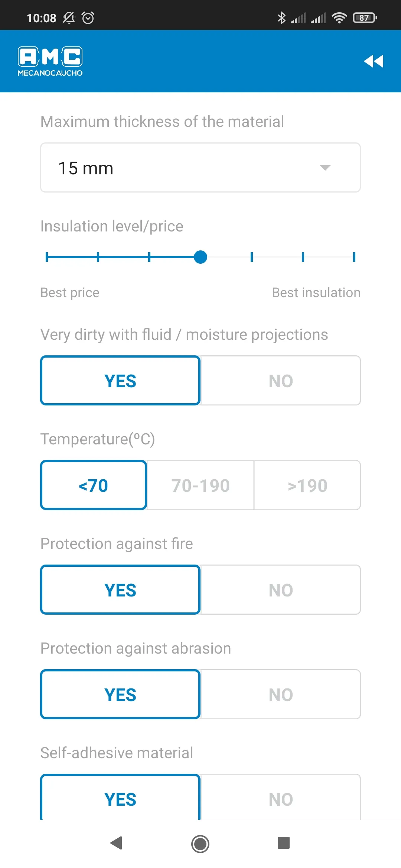Choose the 70-190 temperature range
The height and width of the screenshot is (868, 401).
coord(200,485)
